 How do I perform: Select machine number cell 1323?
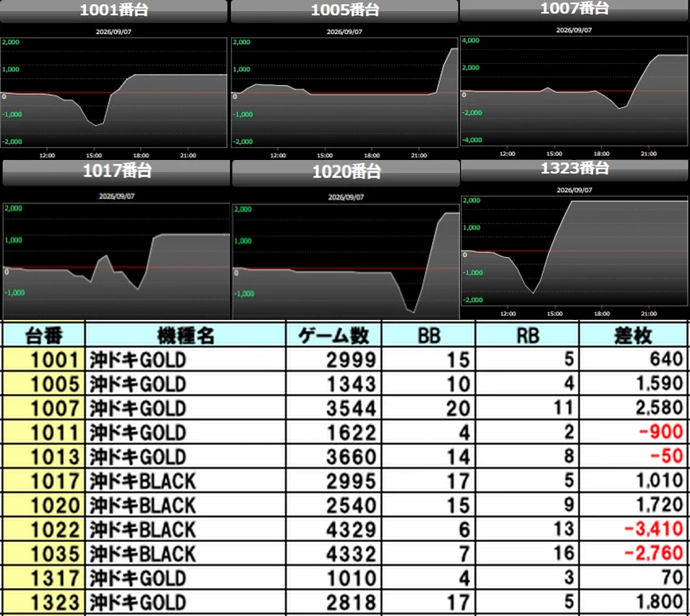pyautogui.click(x=44, y=602)
